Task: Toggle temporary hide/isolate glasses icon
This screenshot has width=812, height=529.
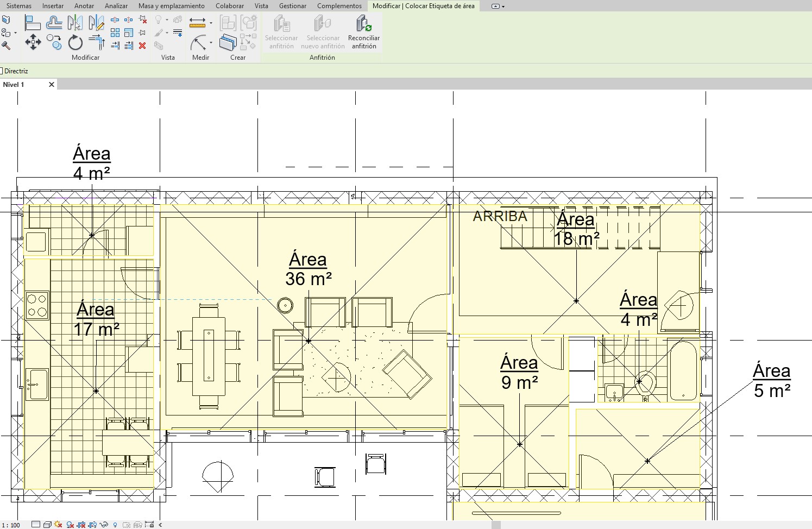Action: (104, 525)
